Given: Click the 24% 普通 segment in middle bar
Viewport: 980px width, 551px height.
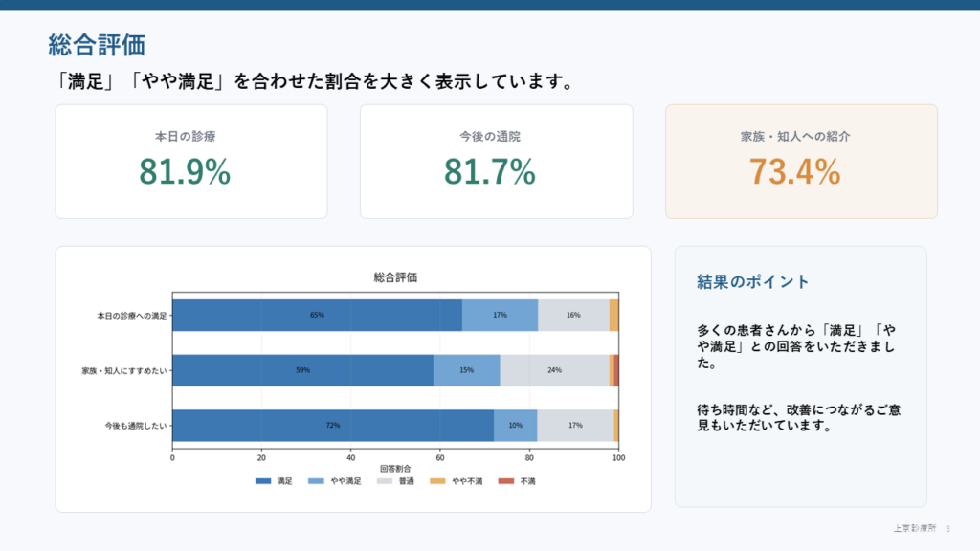Looking at the screenshot, I should tap(554, 370).
